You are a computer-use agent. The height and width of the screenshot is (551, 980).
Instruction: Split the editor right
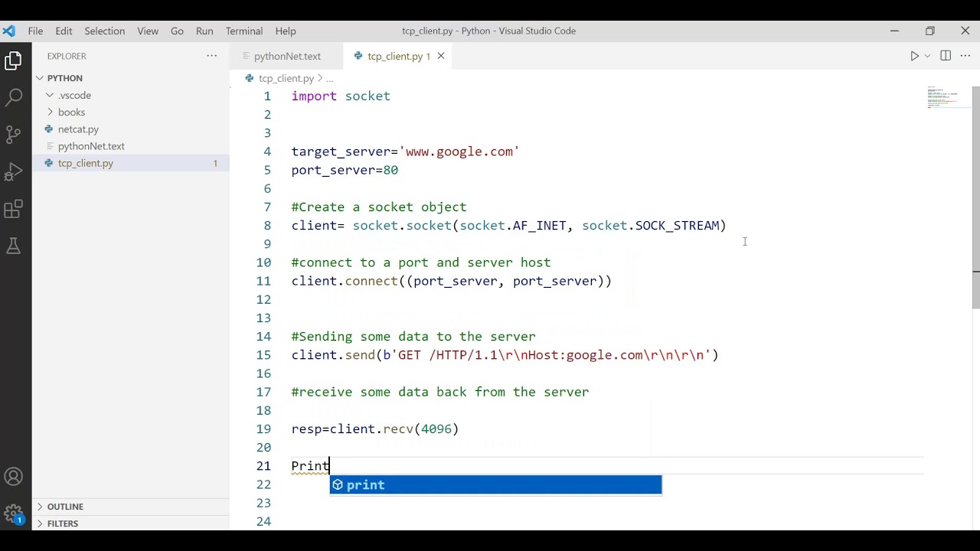click(946, 56)
